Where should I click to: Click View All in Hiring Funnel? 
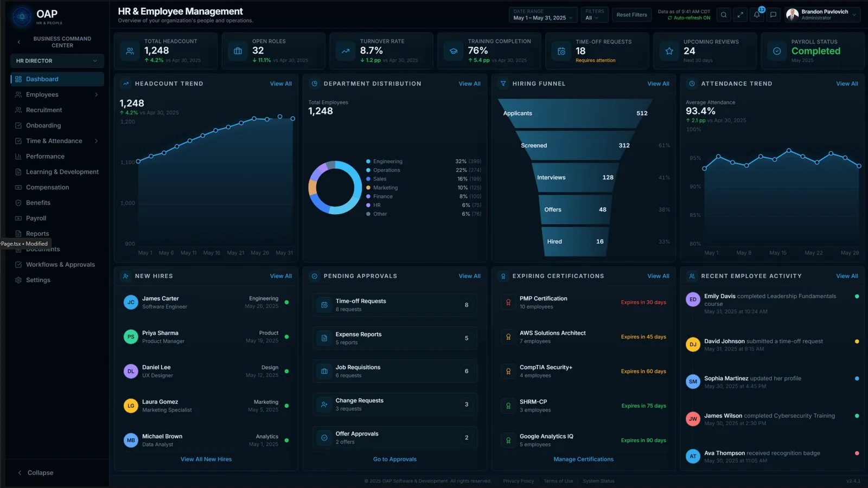658,84
